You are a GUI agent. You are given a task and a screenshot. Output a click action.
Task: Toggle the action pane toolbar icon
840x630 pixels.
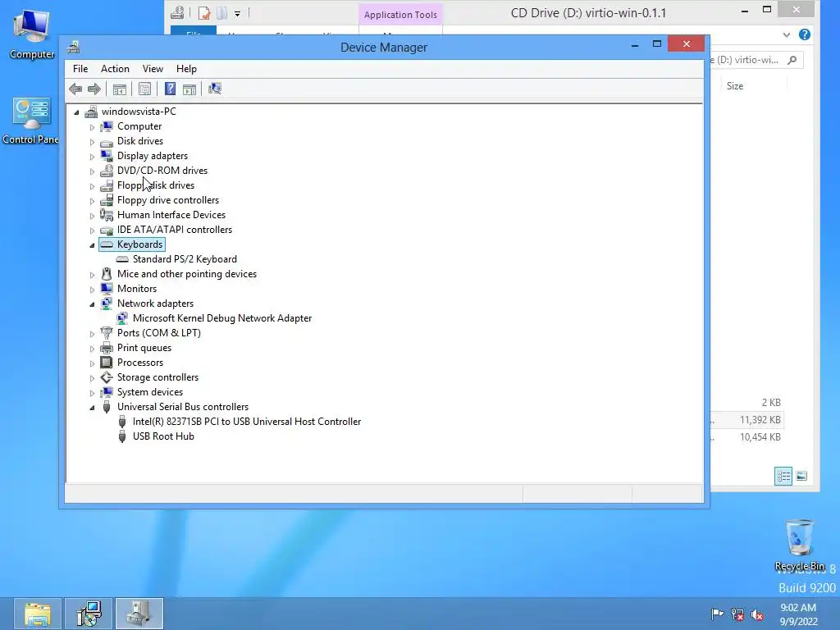tap(189, 89)
